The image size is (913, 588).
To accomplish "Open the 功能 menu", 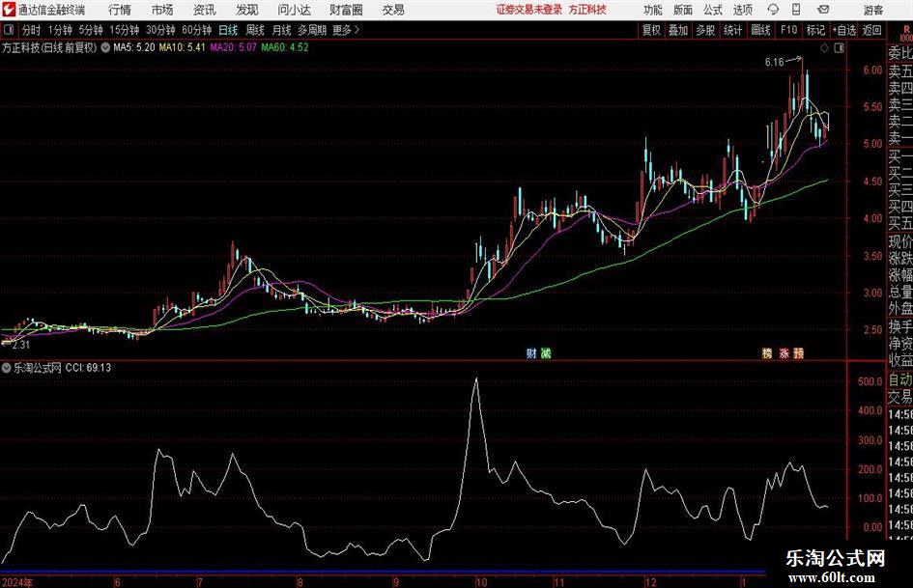I will pyautogui.click(x=653, y=10).
